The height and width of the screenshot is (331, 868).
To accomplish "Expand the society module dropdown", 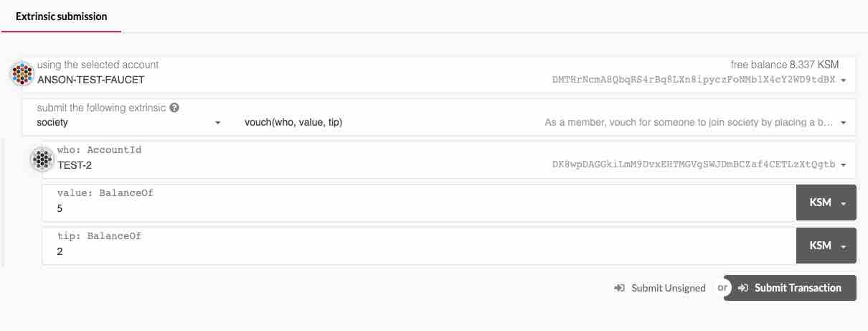I will (218, 123).
